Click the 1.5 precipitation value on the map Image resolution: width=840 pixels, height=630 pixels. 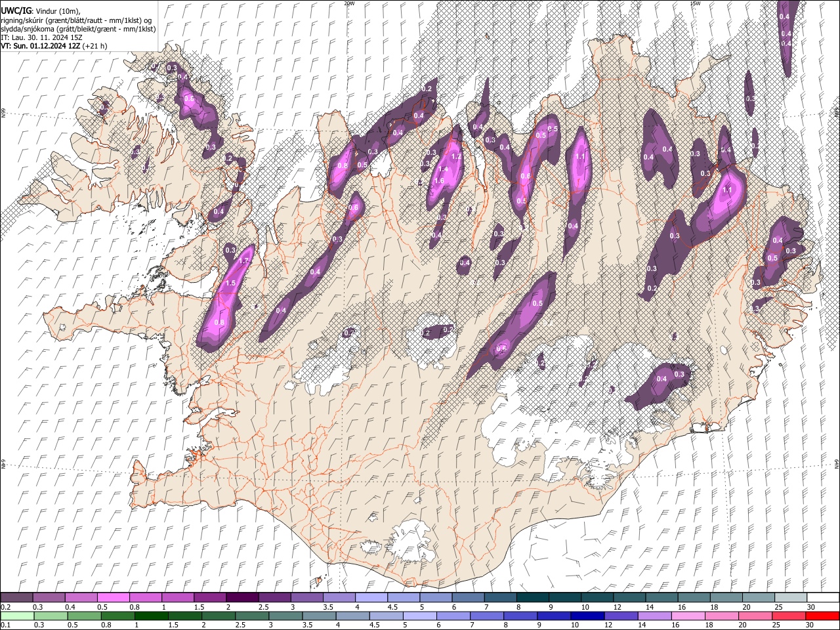[230, 283]
